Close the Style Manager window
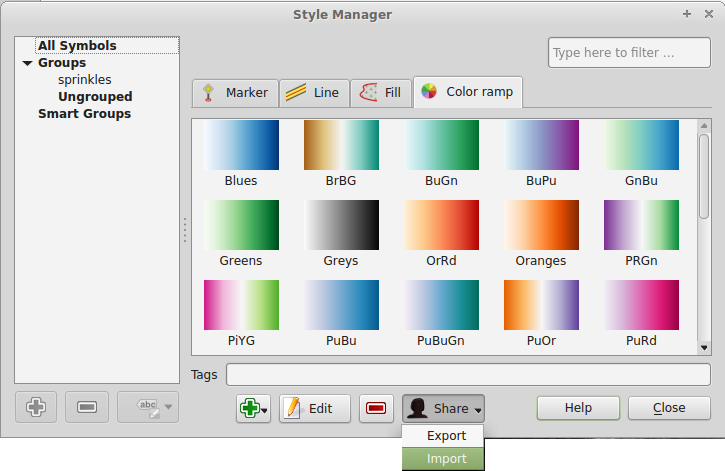Image resolution: width=725 pixels, height=471 pixels. tap(709, 14)
